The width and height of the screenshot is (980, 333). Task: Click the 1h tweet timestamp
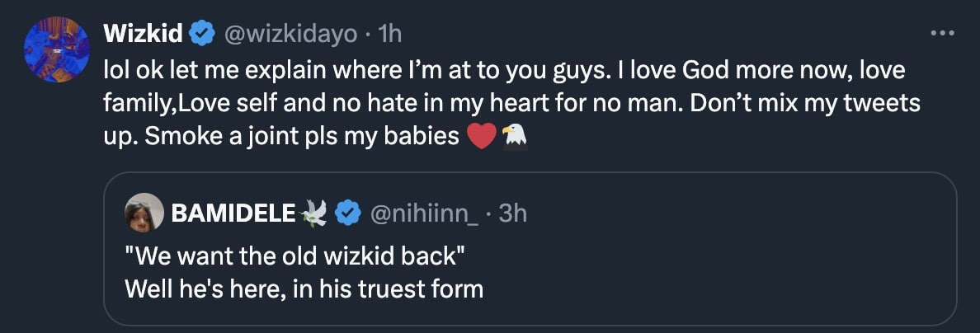[389, 34]
